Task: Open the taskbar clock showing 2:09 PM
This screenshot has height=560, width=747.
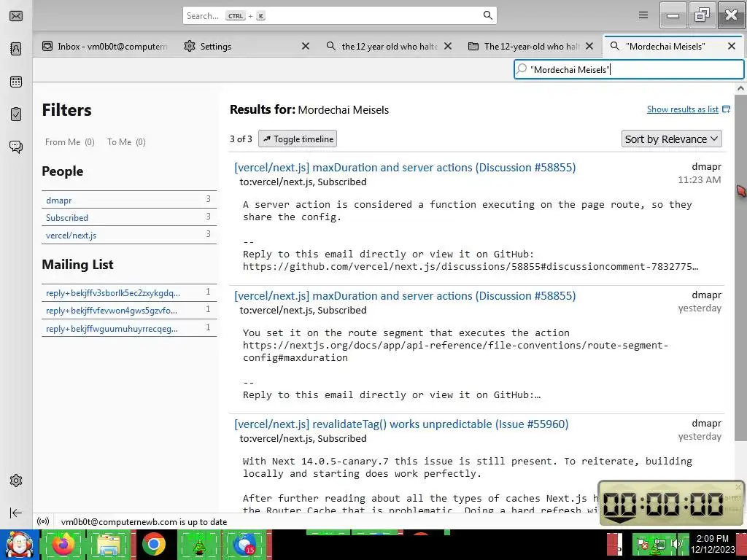Action: (x=712, y=544)
